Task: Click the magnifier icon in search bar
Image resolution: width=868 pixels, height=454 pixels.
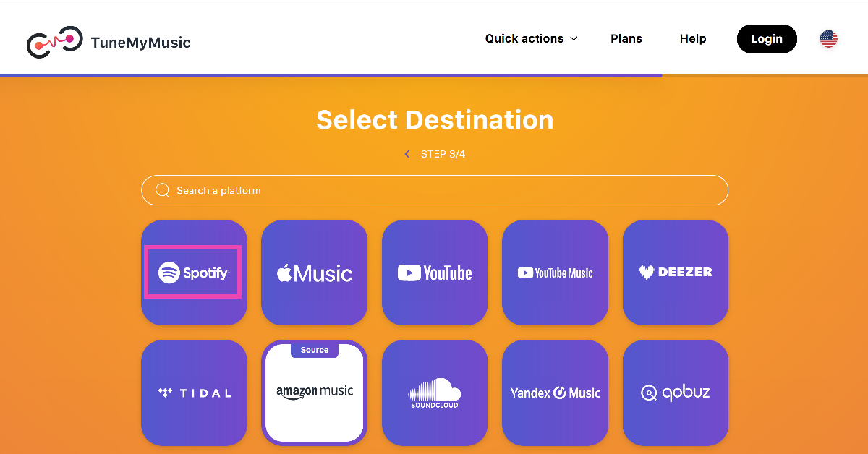Action: pos(163,190)
